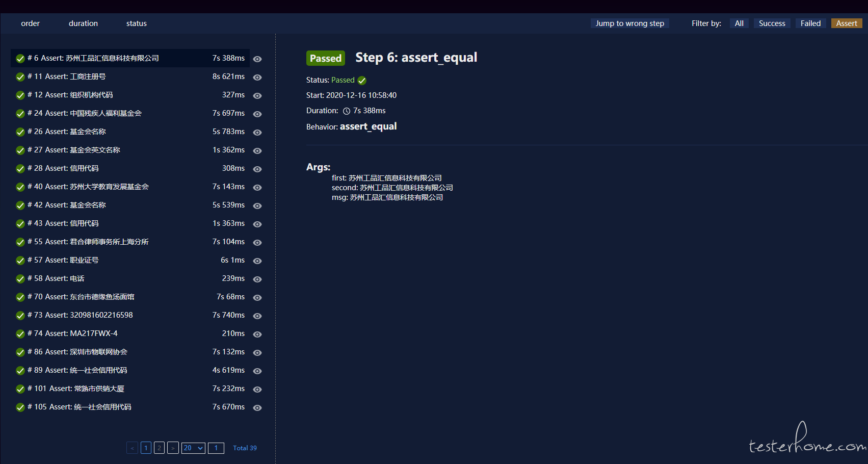
Task: Click the eye icon on step 74 MA217FWX-4
Action: pos(257,334)
